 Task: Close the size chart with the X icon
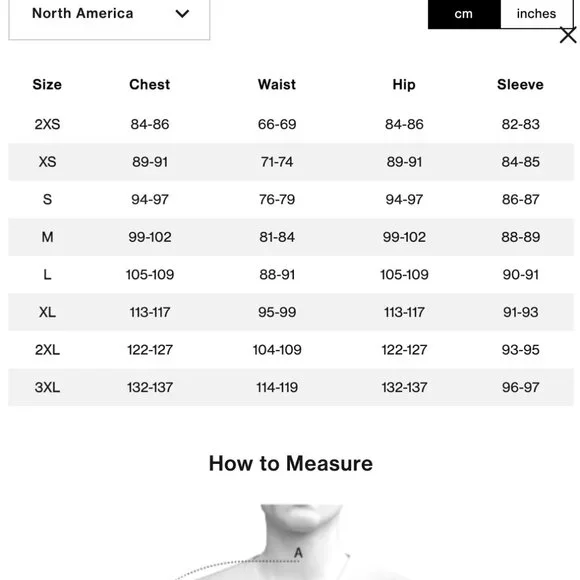click(x=568, y=36)
